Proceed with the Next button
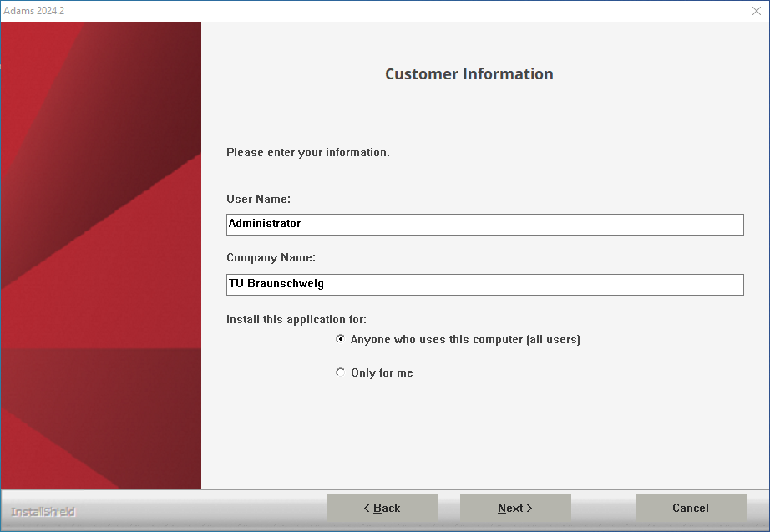The image size is (770, 532). tap(515, 508)
